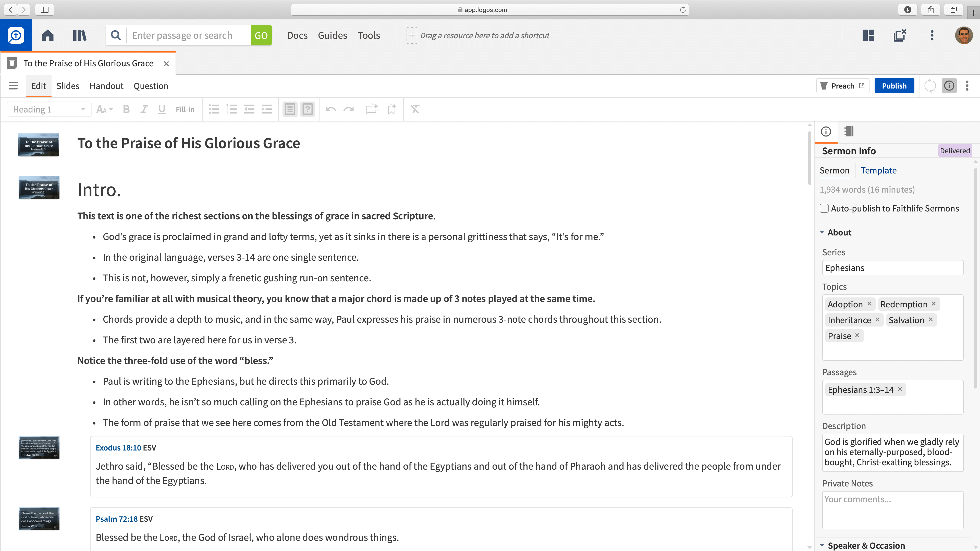Switch to the Question tab

[151, 86]
